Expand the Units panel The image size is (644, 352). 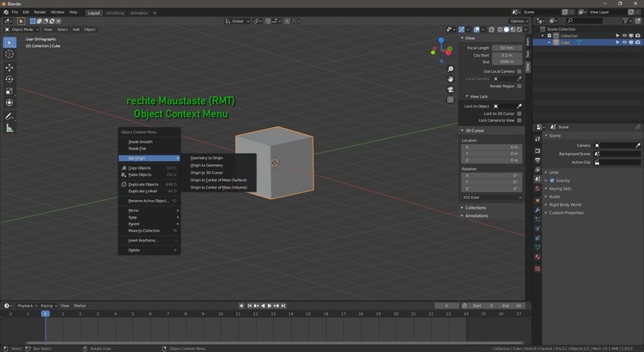(554, 173)
